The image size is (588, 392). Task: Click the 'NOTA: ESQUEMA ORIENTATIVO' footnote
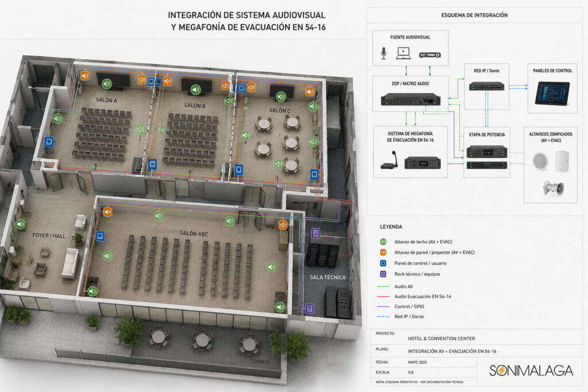coord(419,382)
